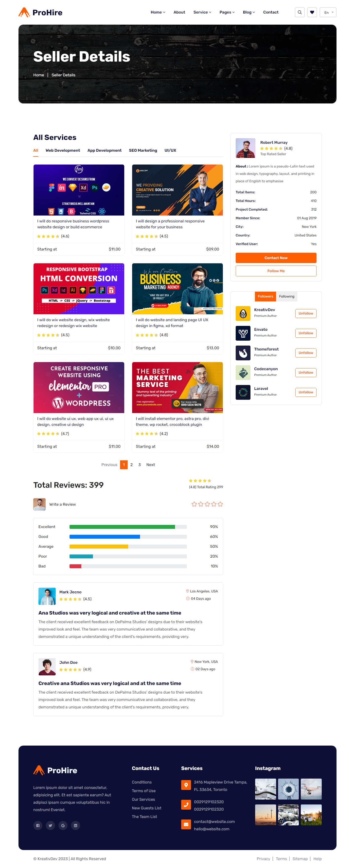This screenshot has width=355, height=868.
Task: Go to page 2 of services
Action: tap(131, 465)
